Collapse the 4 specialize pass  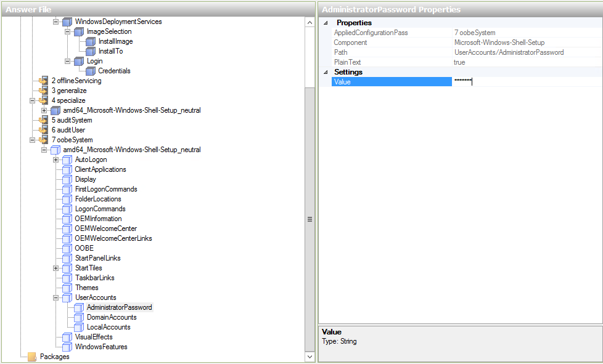32,100
